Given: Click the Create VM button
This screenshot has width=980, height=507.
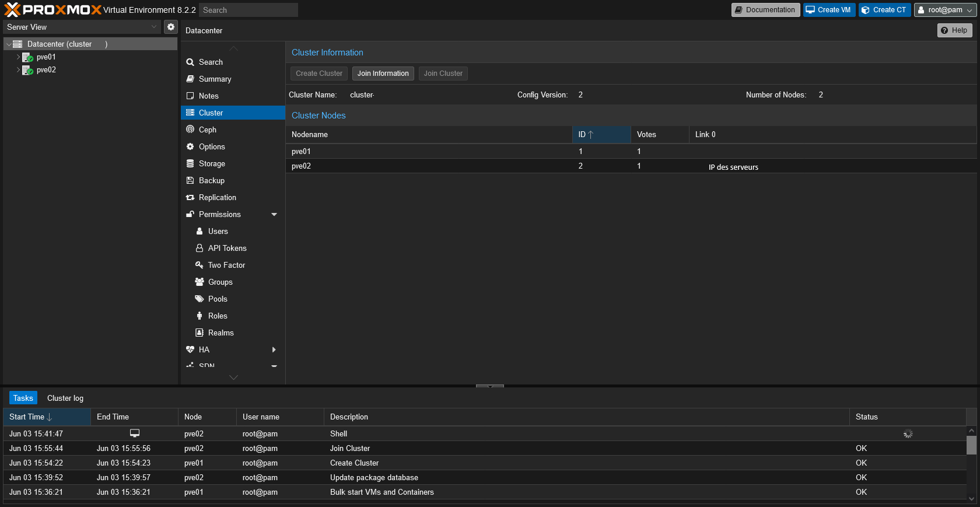Looking at the screenshot, I should (829, 10).
